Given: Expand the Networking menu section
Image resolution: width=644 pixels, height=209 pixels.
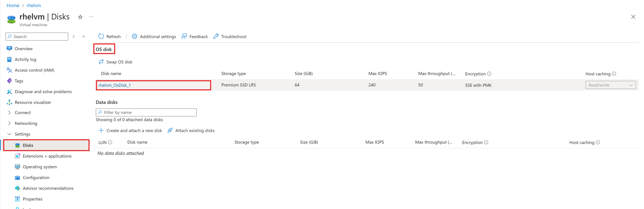Looking at the screenshot, I should [9, 123].
